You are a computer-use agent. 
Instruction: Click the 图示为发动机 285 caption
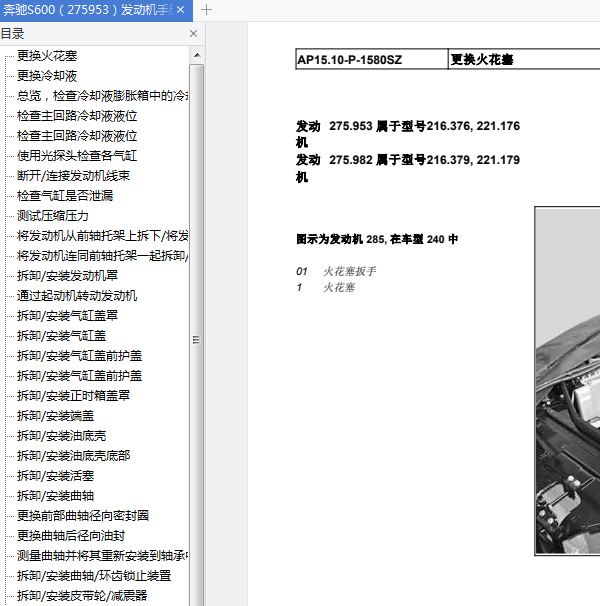point(377,239)
